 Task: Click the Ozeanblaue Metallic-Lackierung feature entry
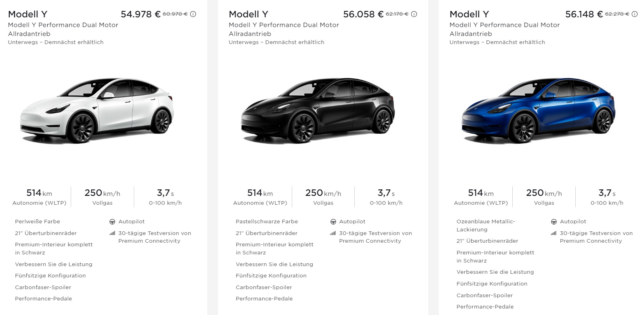(486, 225)
